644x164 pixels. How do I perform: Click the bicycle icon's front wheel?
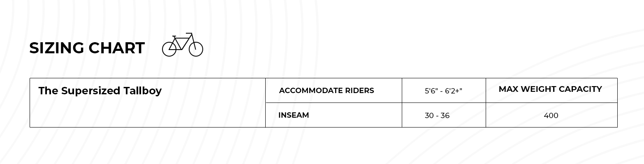tap(196, 49)
